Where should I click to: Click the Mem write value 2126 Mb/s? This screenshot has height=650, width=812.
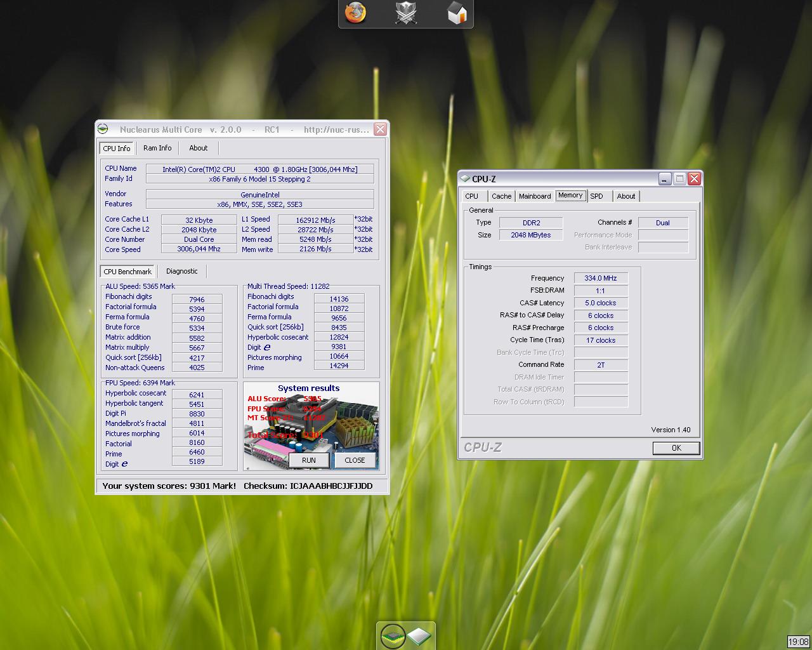316,249
